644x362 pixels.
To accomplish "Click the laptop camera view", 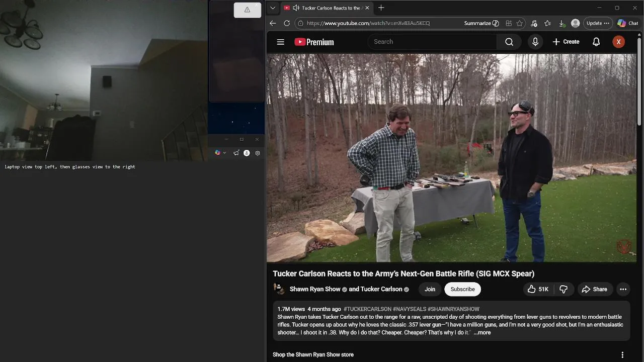I will pyautogui.click(x=104, y=80).
